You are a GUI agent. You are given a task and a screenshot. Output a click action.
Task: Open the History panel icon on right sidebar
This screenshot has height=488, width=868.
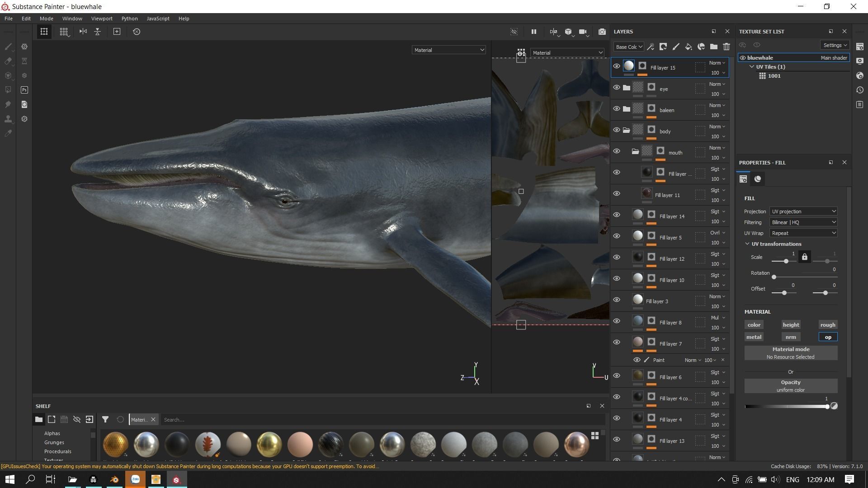point(860,90)
